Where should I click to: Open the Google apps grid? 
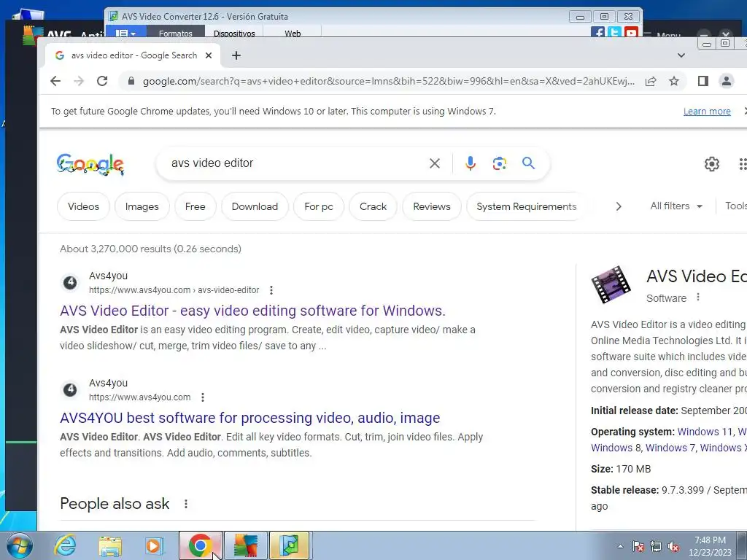[742, 164]
